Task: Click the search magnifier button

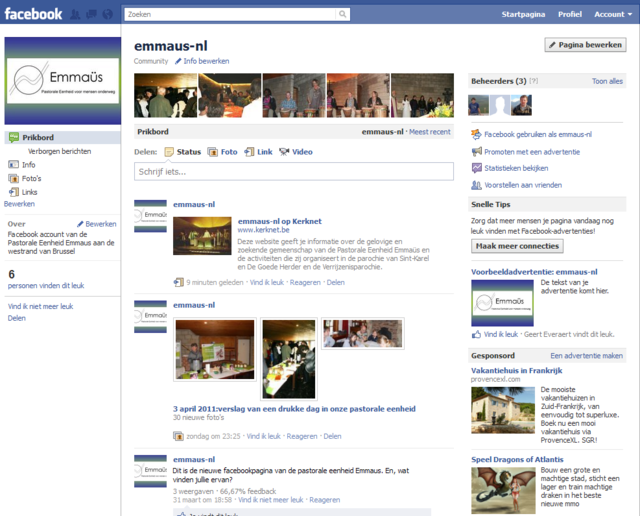Action: (343, 14)
